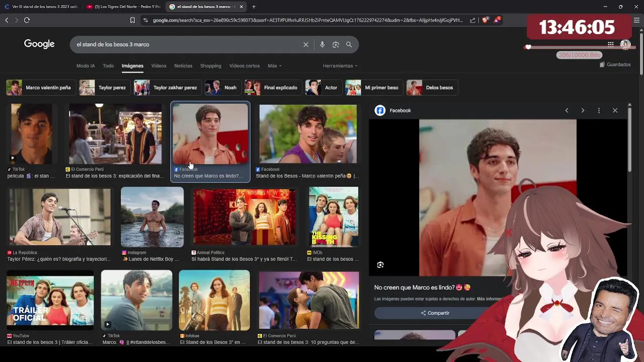
Task: Click the browser back arrow
Action: click(x=7, y=20)
